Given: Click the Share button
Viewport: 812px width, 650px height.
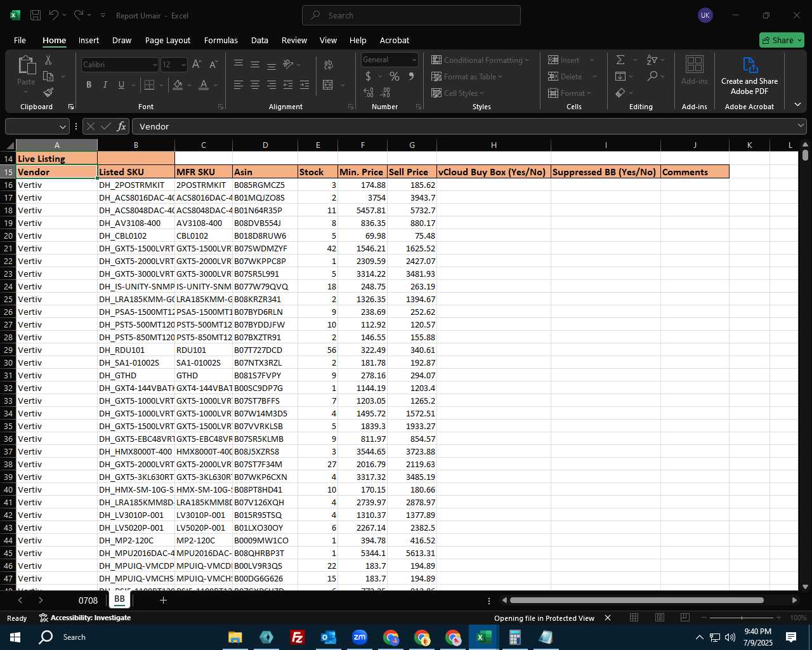Looking at the screenshot, I should click(782, 40).
